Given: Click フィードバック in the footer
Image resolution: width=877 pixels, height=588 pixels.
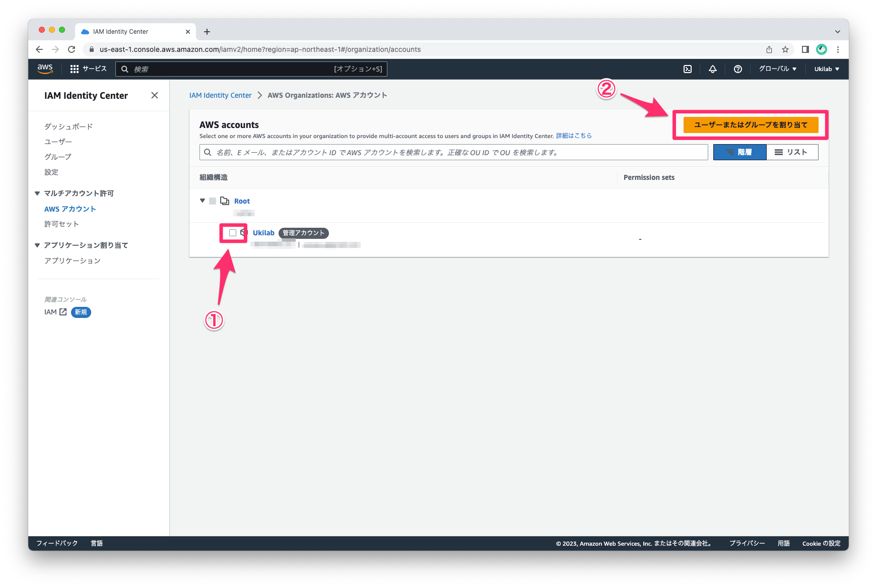Looking at the screenshot, I should [x=57, y=543].
